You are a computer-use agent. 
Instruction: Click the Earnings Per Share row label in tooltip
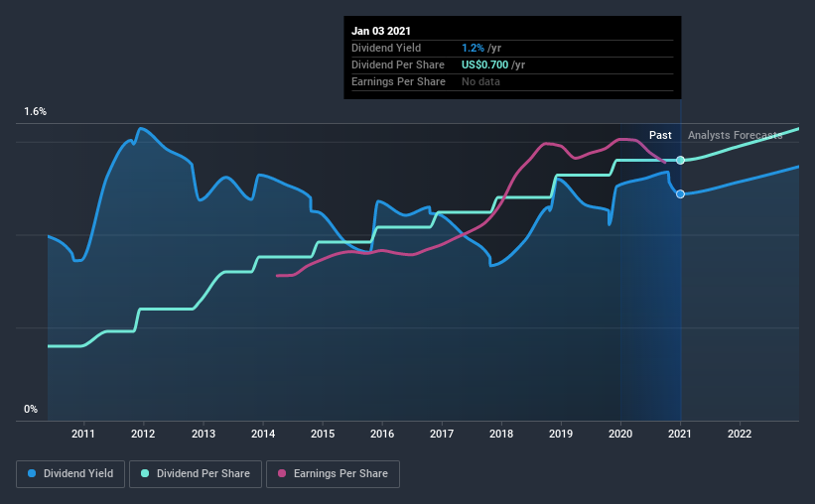pos(399,81)
